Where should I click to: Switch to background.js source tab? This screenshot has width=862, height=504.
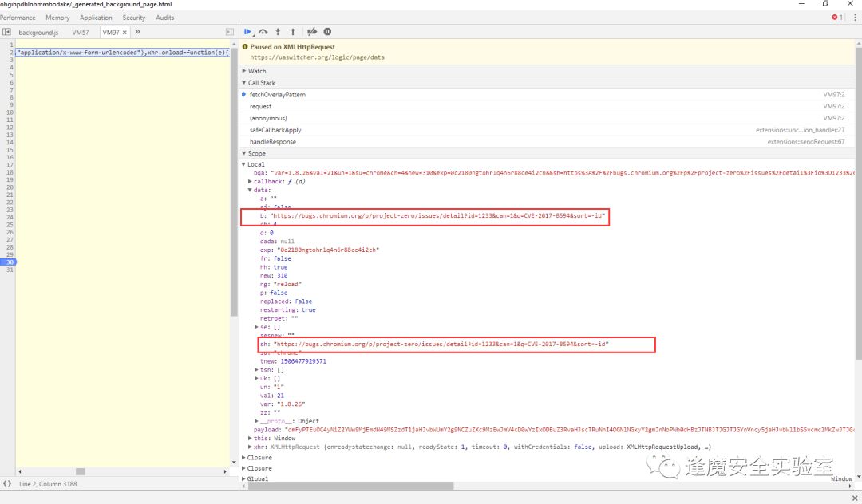pyautogui.click(x=38, y=33)
